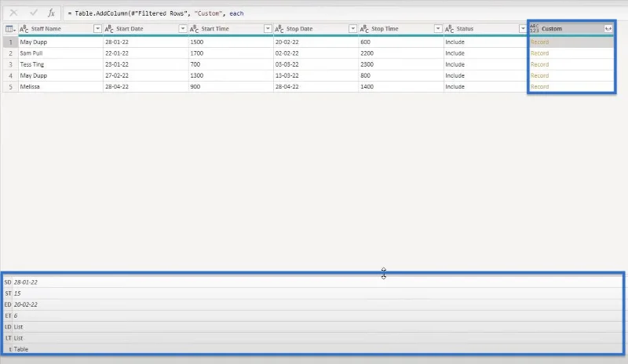Expand the Custom column with expand icon
The height and width of the screenshot is (364, 628).
coord(608,28)
